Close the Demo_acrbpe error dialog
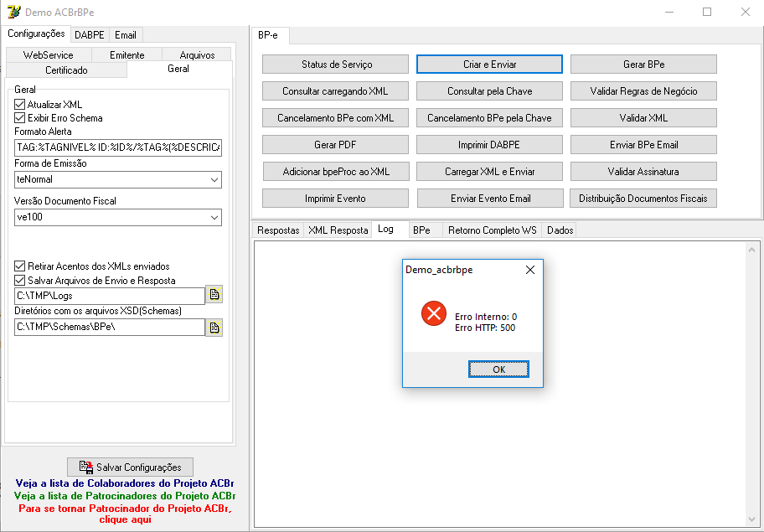This screenshot has width=764, height=532. click(530, 270)
